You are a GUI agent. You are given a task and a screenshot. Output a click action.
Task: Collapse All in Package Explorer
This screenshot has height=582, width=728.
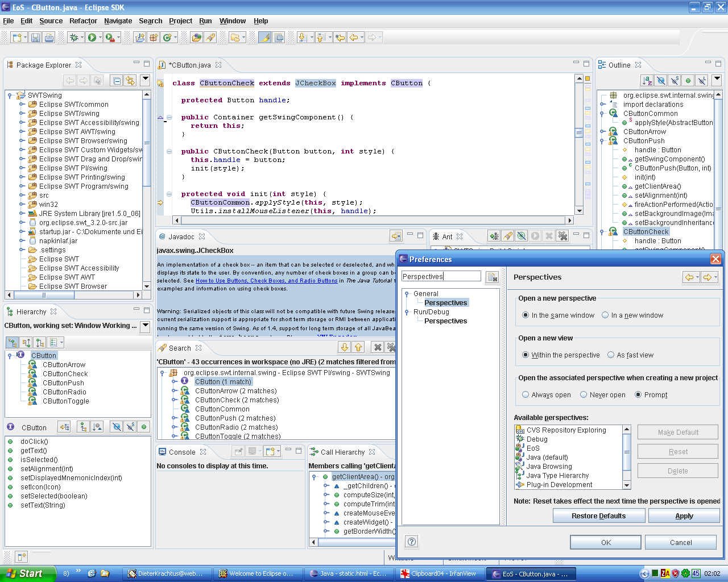(117, 81)
